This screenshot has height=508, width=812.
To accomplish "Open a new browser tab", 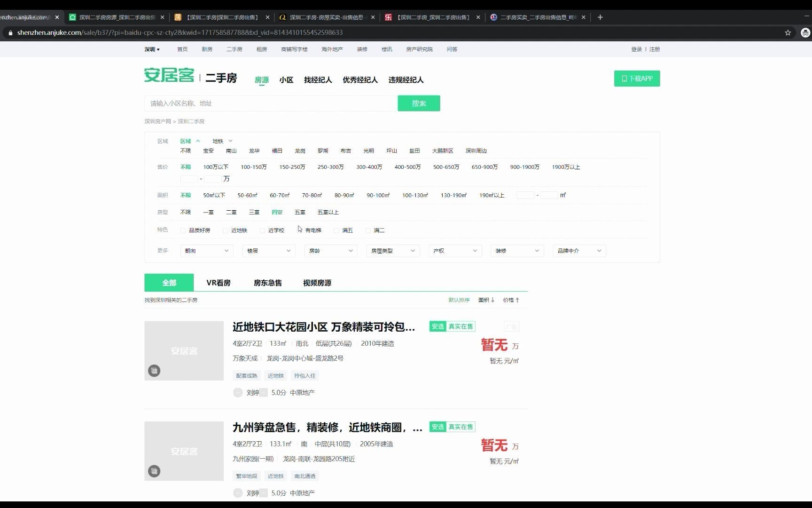I will [600, 17].
